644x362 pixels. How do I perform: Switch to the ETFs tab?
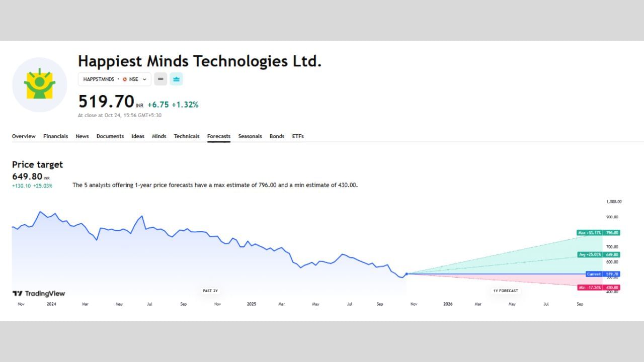click(298, 136)
